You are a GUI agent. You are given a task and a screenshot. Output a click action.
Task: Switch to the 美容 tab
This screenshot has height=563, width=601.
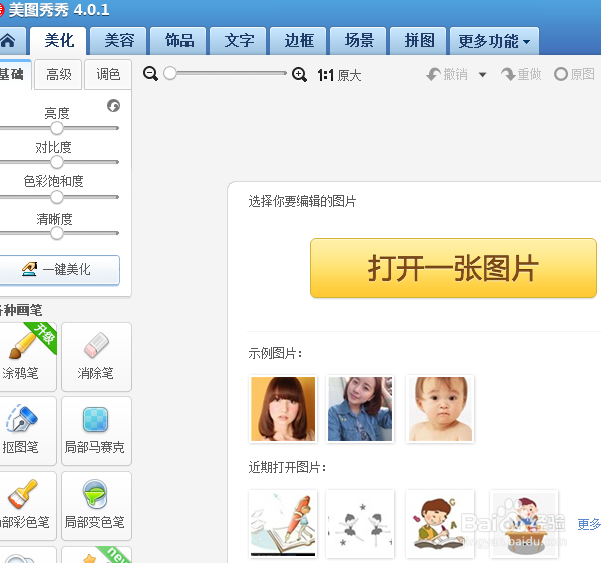pyautogui.click(x=118, y=41)
